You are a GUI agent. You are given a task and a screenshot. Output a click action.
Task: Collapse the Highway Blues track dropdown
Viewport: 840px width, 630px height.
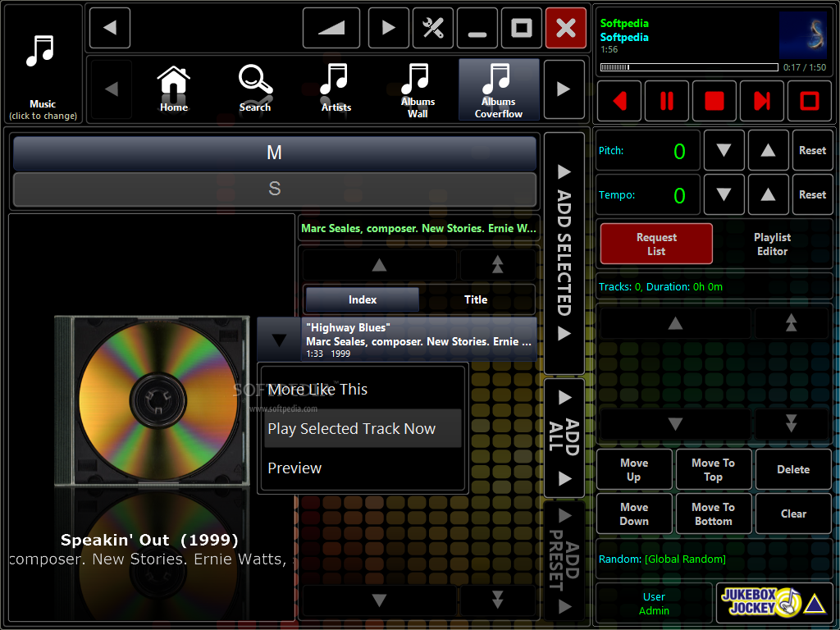pos(279,340)
